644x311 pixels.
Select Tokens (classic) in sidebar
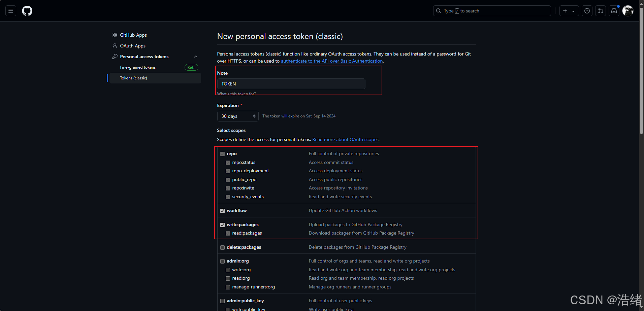[134, 78]
